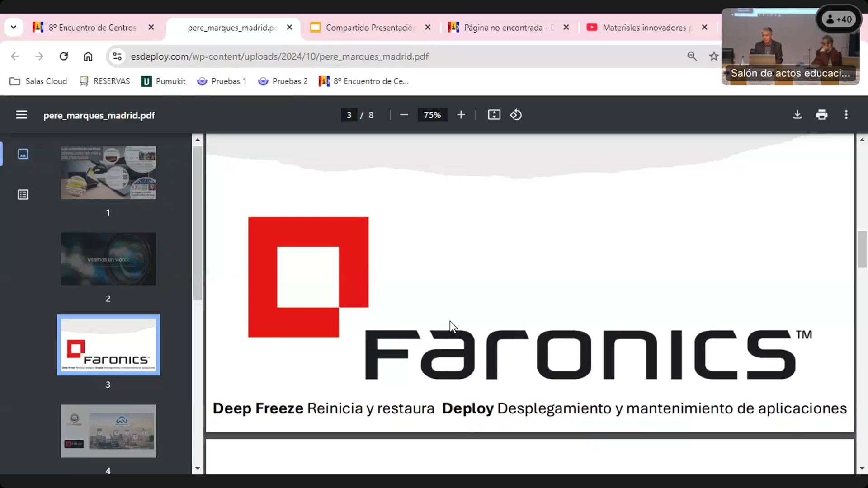This screenshot has width=868, height=488.
Task: Download the PDF file
Action: pyautogui.click(x=797, y=115)
